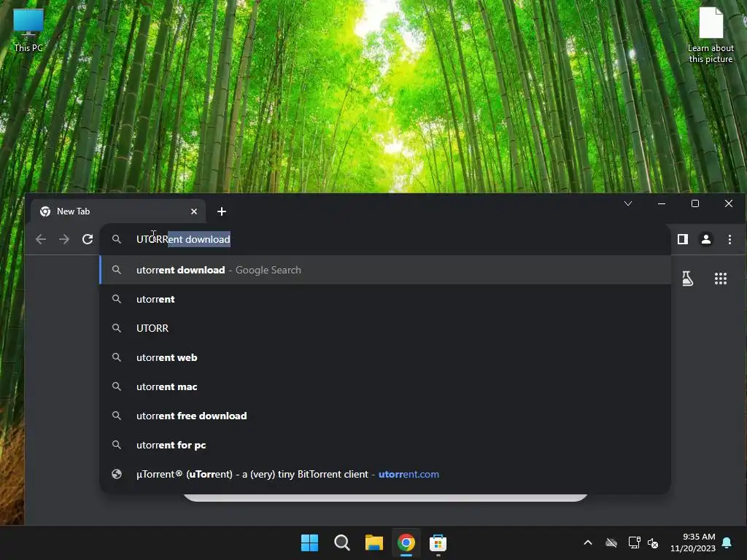Viewport: 747px width, 560px height.
Task: Open the notification bell icon
Action: click(727, 542)
